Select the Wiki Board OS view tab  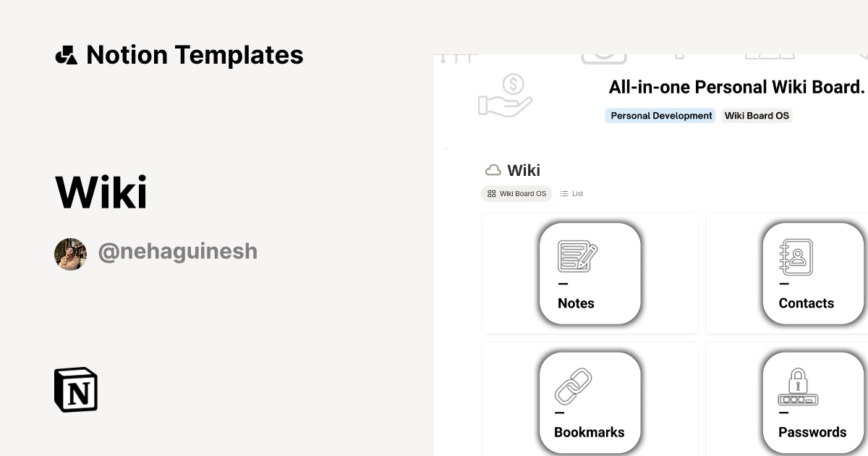tap(516, 193)
